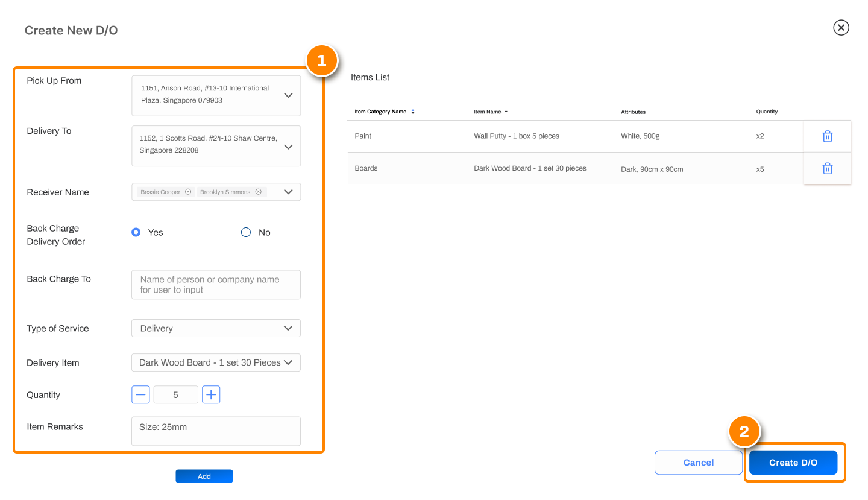The image size is (868, 500).
Task: Open Delivery Item dropdown
Action: [216, 362]
